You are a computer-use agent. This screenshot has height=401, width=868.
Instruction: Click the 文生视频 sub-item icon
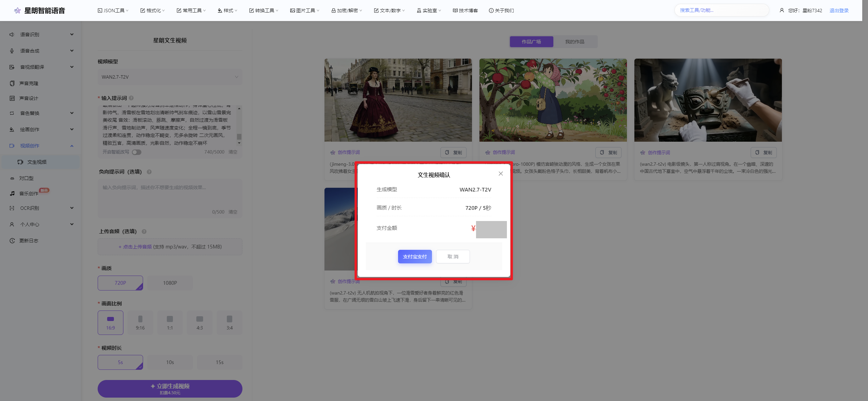[x=20, y=162]
